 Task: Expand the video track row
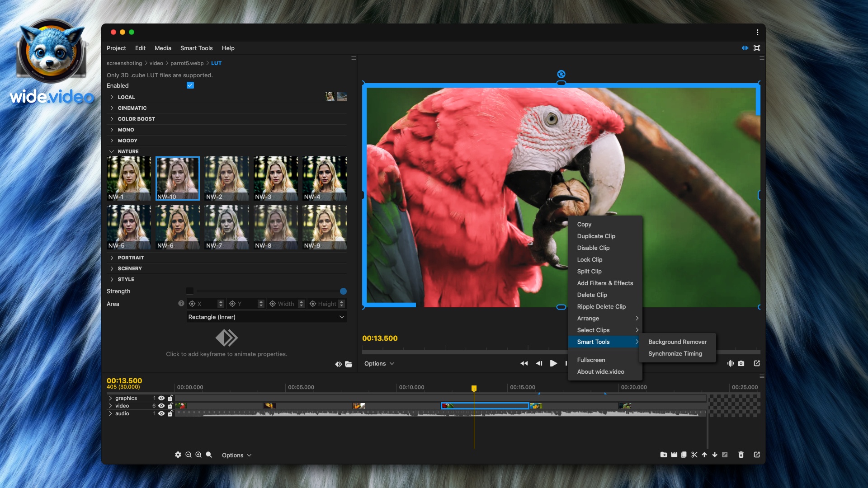pos(110,406)
